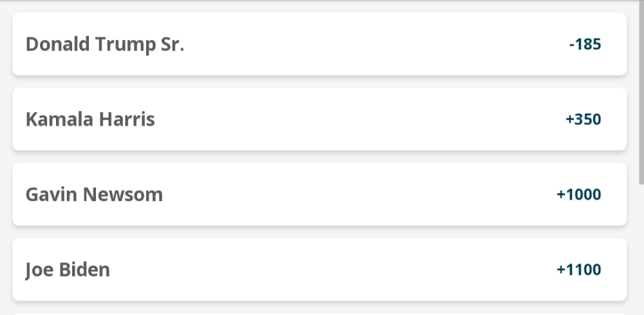Viewport: 644px width, 315px height.
Task: Tap the Gavin Newsom name label
Action: tap(94, 195)
